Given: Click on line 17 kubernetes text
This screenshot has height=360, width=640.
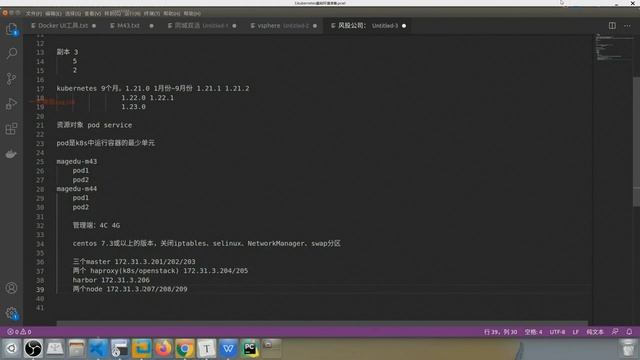Looking at the screenshot, I should (153, 89).
